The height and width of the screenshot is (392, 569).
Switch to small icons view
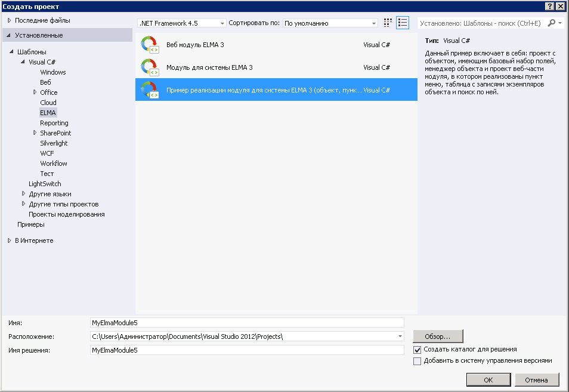(388, 23)
